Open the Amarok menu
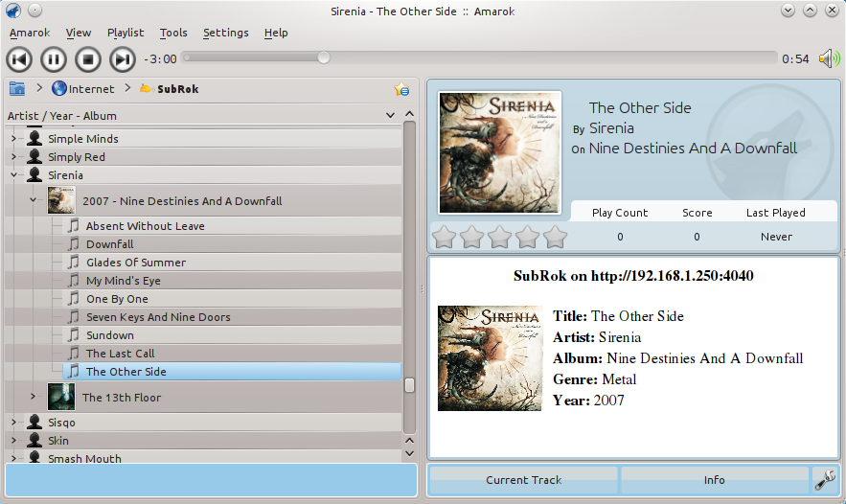The height and width of the screenshot is (504, 846). [30, 33]
